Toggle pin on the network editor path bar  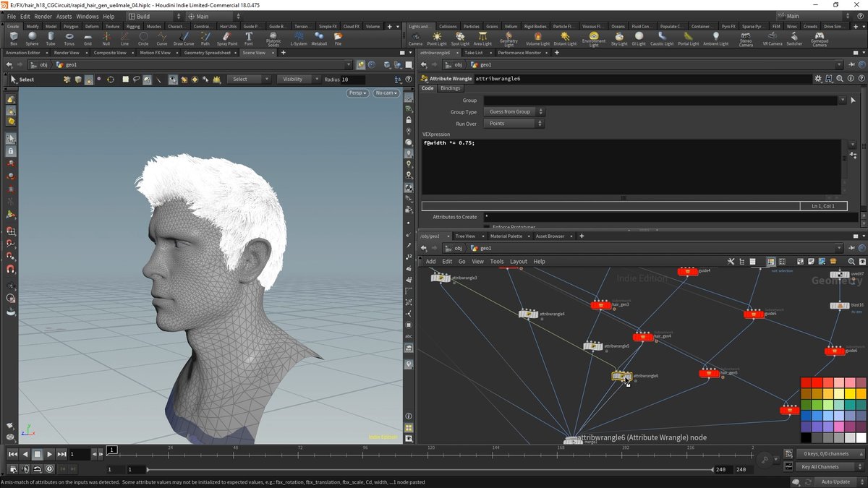click(x=851, y=248)
